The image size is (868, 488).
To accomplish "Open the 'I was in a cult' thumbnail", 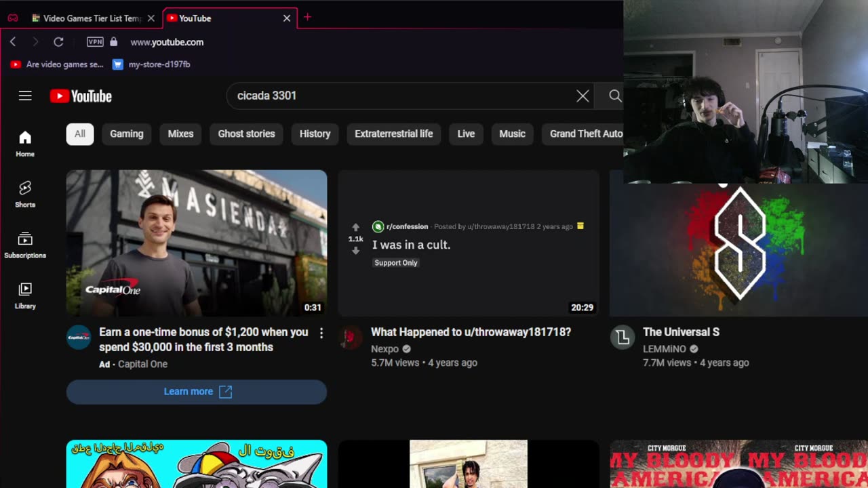I will click(469, 243).
